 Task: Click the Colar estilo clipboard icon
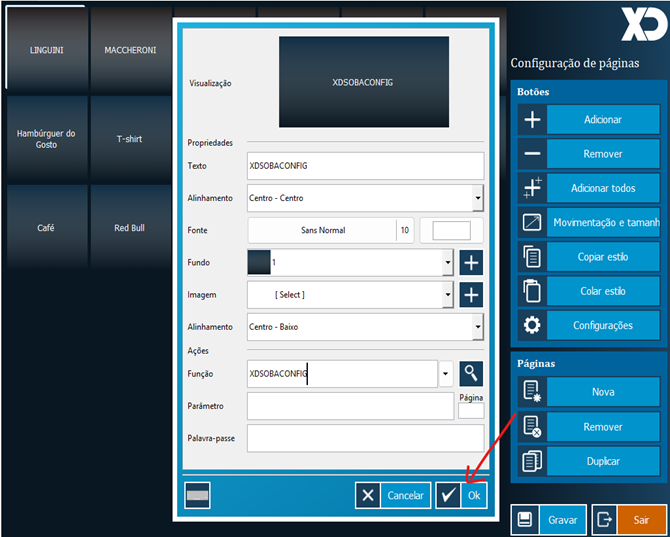[532, 291]
